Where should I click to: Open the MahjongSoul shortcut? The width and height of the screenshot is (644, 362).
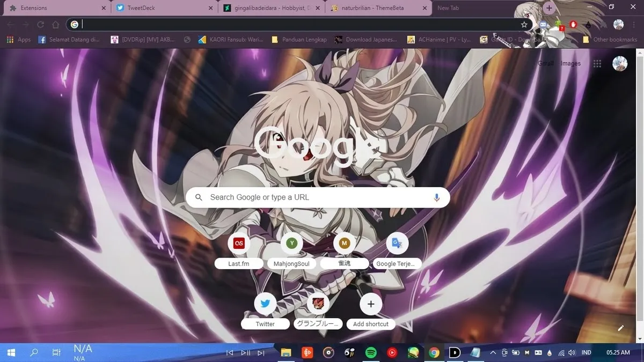[x=291, y=251]
